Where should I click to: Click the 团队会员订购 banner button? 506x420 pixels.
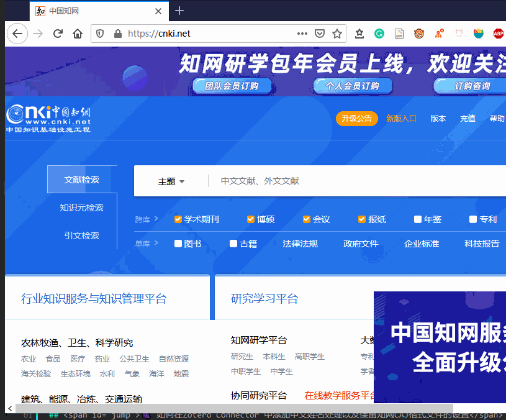coord(232,86)
